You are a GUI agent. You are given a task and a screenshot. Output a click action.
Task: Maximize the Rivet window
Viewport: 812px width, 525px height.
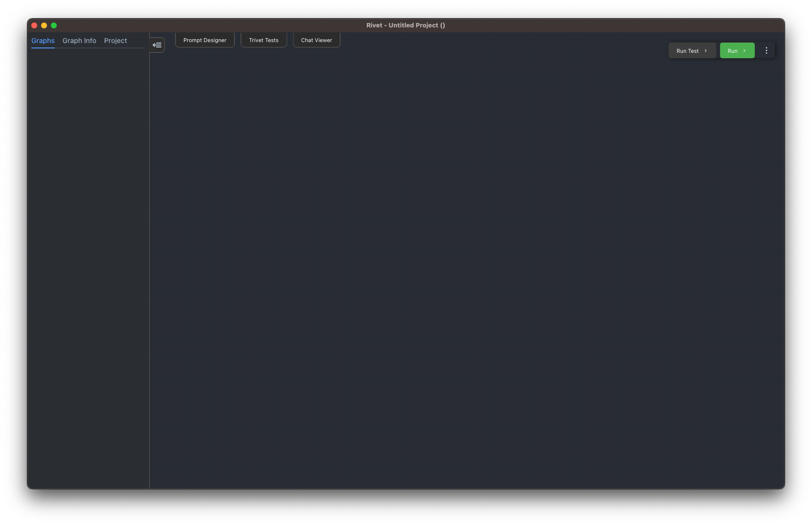[x=54, y=25]
